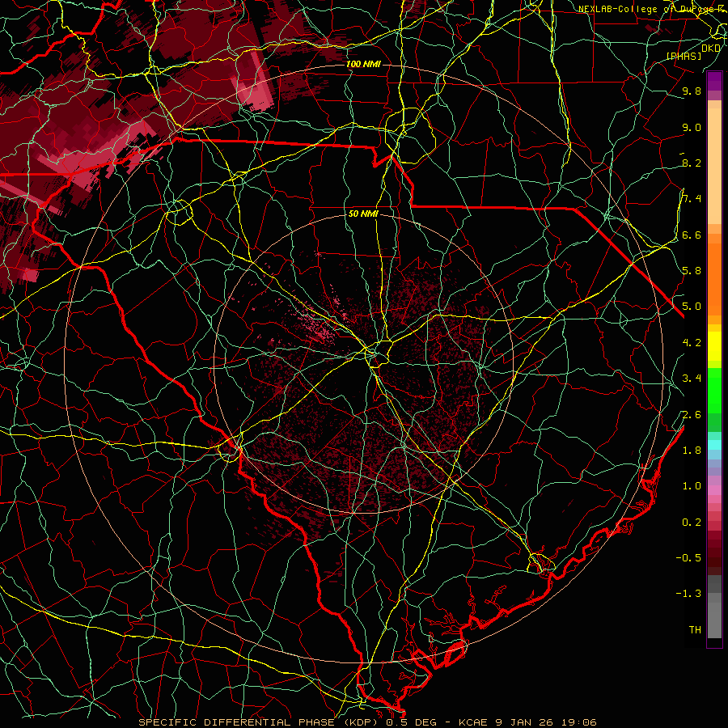Click the 4.2 legend value

pyautogui.click(x=692, y=342)
